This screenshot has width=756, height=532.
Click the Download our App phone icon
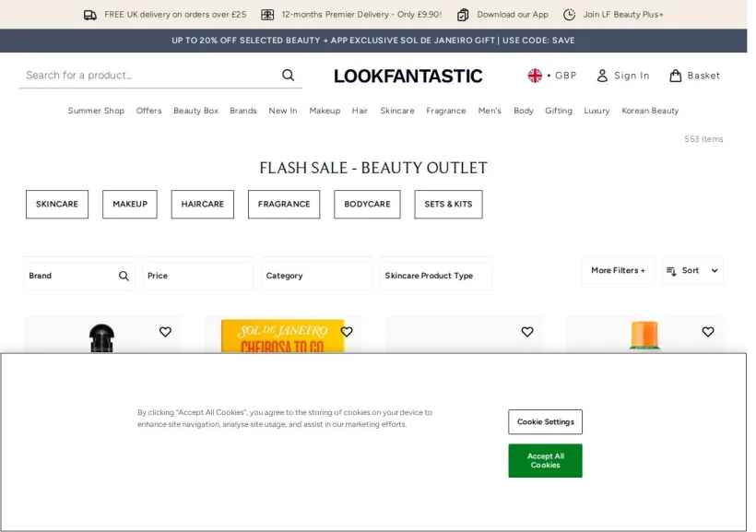[463, 15]
